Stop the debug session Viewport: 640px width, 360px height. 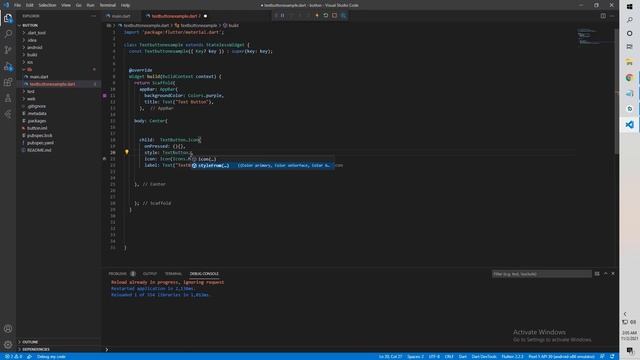[334, 16]
